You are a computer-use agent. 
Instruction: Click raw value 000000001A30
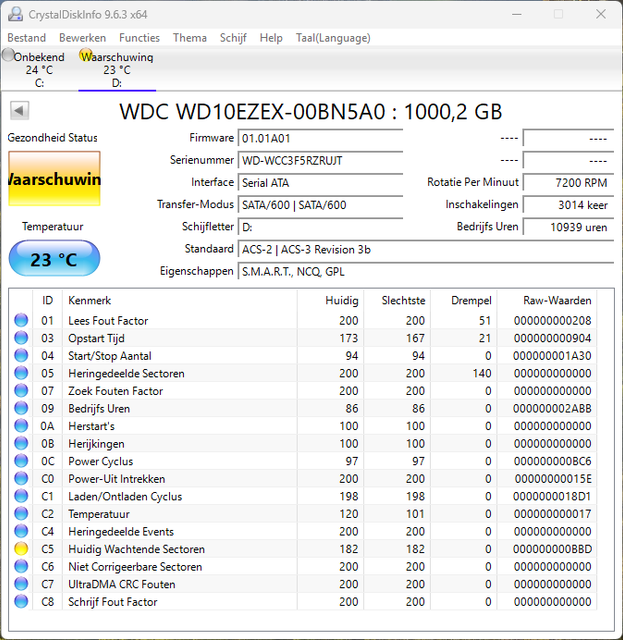(552, 356)
